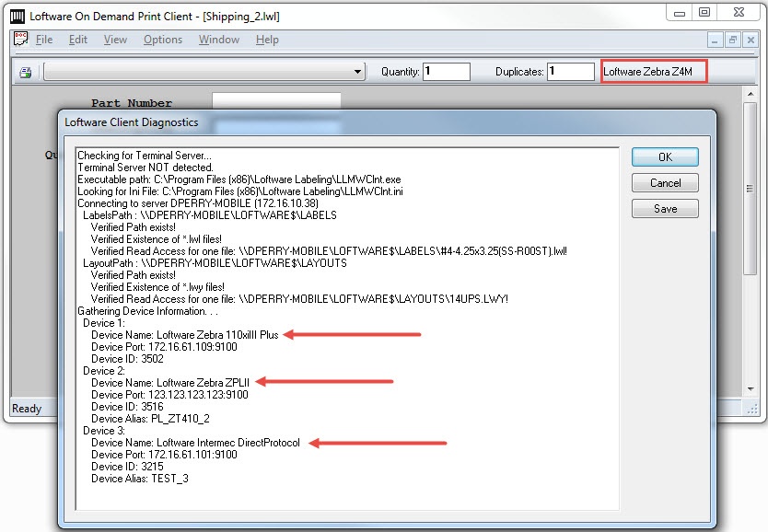Image resolution: width=768 pixels, height=532 pixels.
Task: Click the LabelsPath line
Action: pyautogui.click(x=210, y=215)
